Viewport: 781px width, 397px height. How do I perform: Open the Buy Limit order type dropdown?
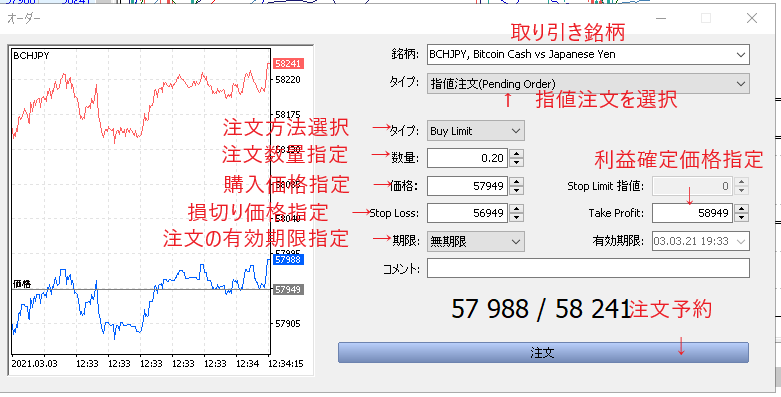pyautogui.click(x=476, y=131)
